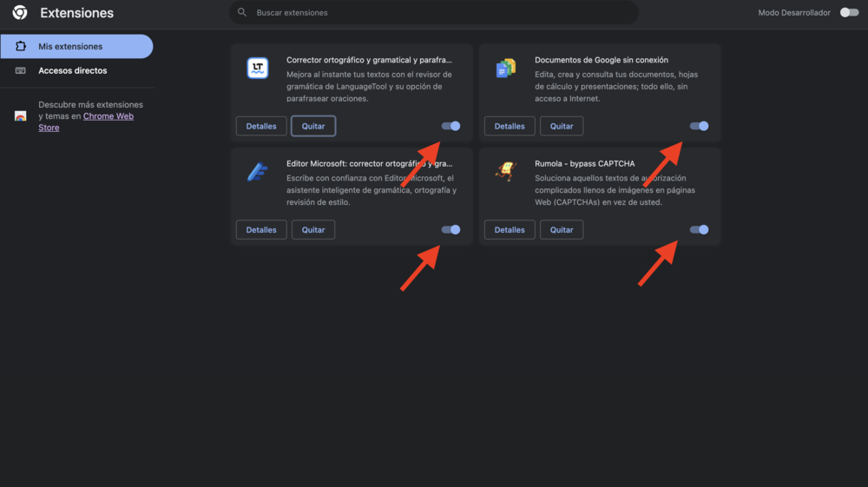The width and height of the screenshot is (868, 487).
Task: Click the search magnifier icon
Action: point(242,13)
